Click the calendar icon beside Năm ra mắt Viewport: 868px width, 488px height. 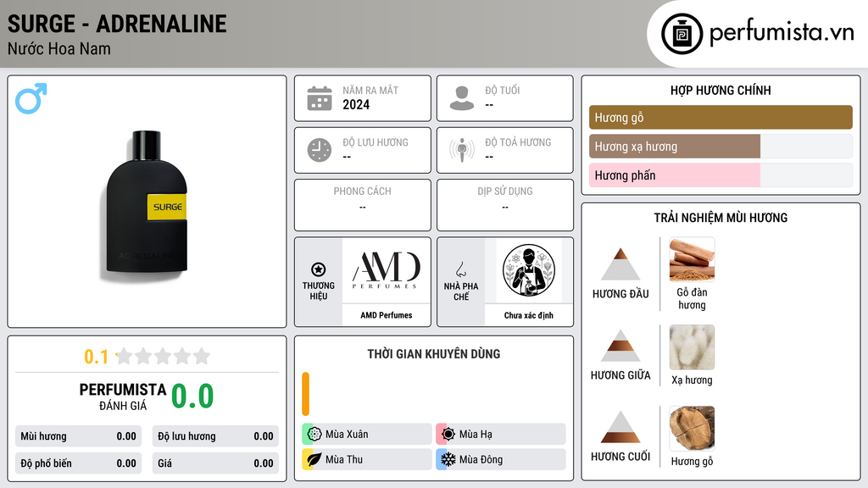[x=320, y=98]
